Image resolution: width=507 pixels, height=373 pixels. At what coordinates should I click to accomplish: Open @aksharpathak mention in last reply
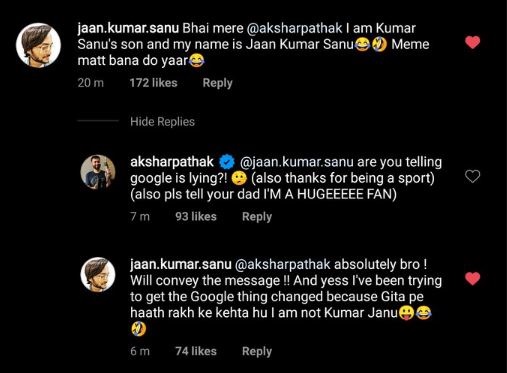click(x=283, y=264)
